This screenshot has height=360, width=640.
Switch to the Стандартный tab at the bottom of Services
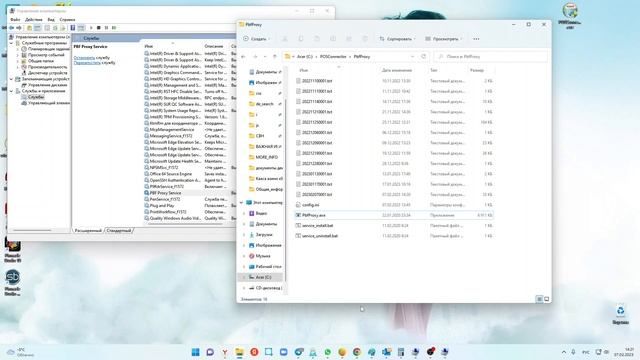[119, 231]
